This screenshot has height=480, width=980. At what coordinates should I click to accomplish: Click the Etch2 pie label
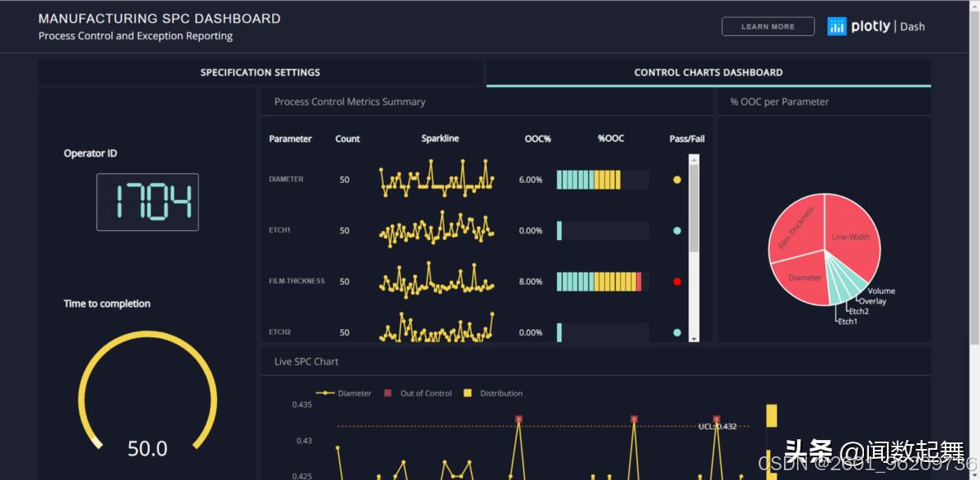(858, 312)
